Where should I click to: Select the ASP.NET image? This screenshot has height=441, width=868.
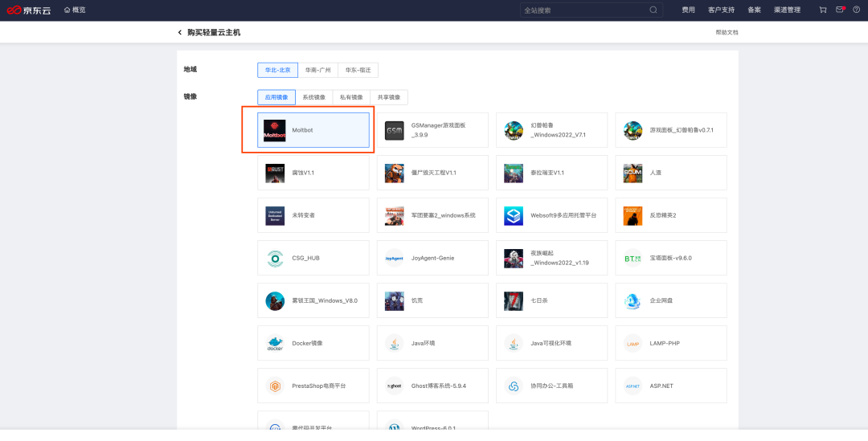tap(671, 386)
